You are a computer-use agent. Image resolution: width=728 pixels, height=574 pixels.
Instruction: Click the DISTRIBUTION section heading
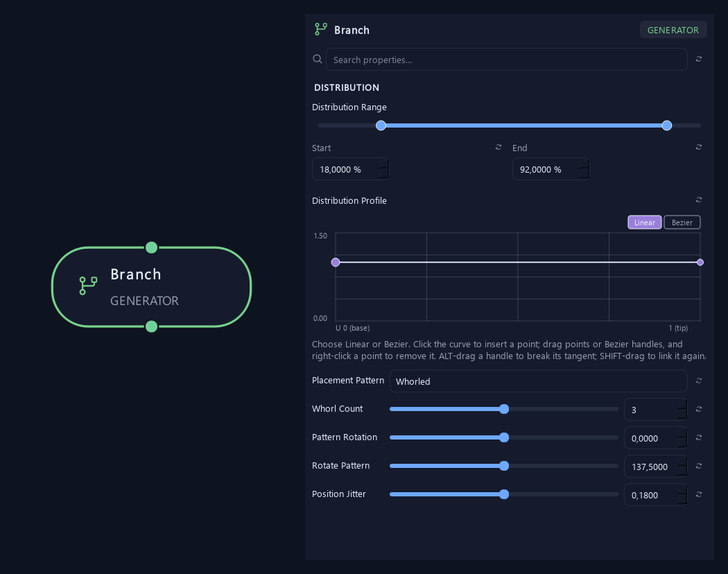click(x=347, y=88)
